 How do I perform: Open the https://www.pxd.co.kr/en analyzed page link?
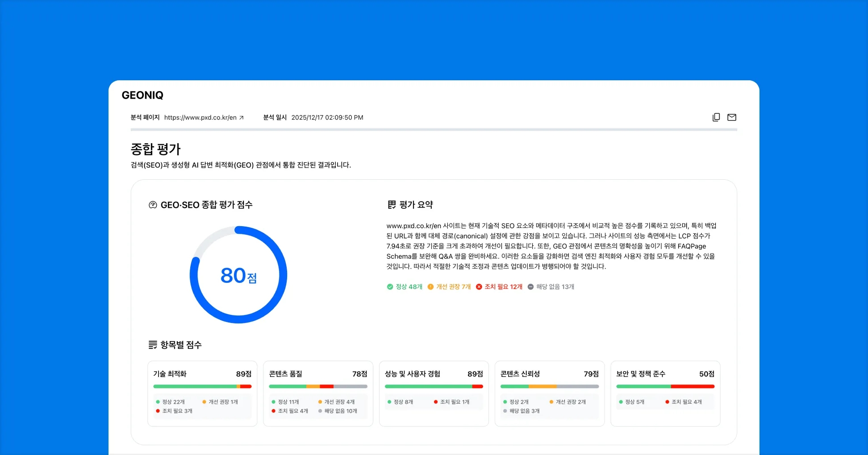pyautogui.click(x=200, y=118)
